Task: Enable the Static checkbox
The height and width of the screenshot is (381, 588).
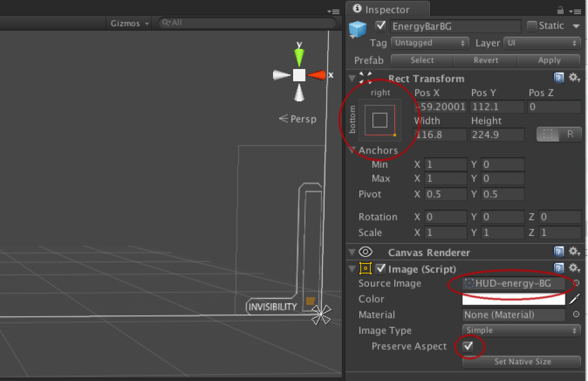Action: (532, 25)
